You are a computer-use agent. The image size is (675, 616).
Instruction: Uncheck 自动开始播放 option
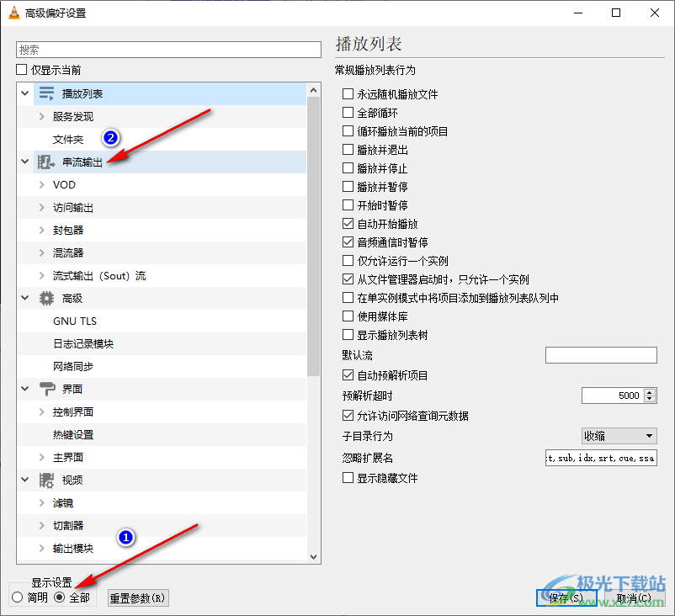click(x=348, y=224)
